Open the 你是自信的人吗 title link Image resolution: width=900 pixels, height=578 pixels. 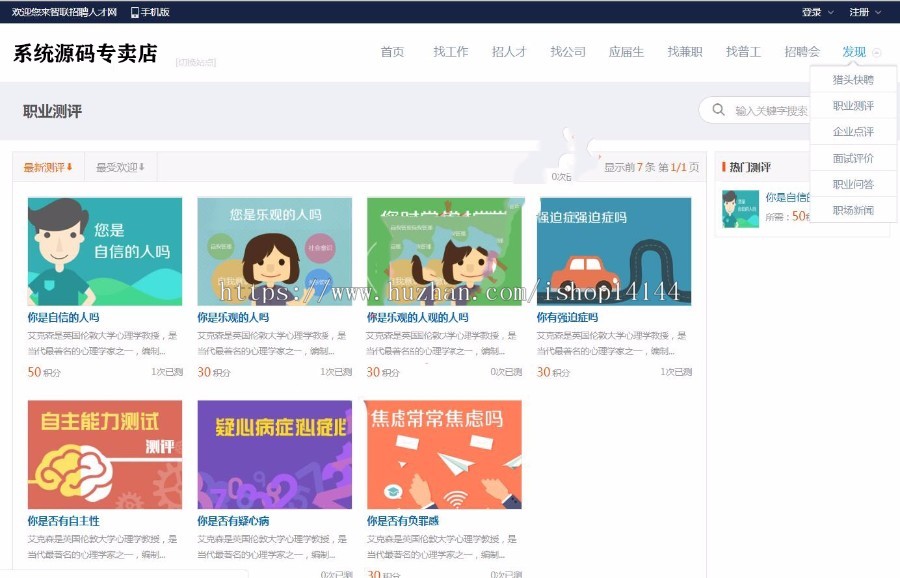coord(64,317)
